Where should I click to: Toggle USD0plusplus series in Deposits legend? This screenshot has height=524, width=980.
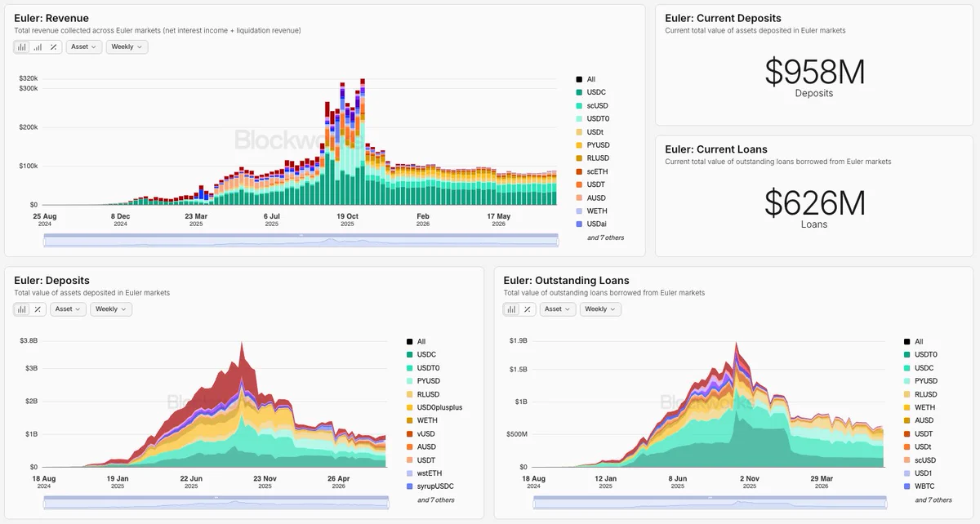click(x=434, y=407)
